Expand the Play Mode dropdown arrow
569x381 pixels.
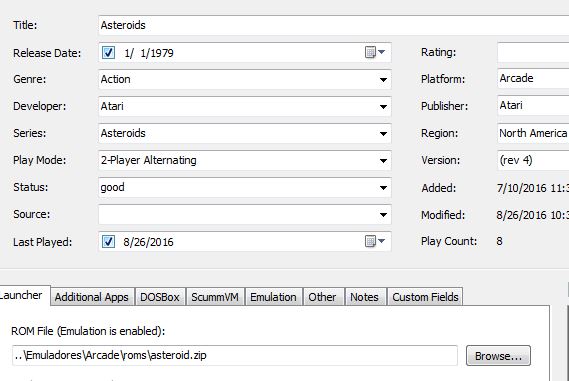click(383, 160)
